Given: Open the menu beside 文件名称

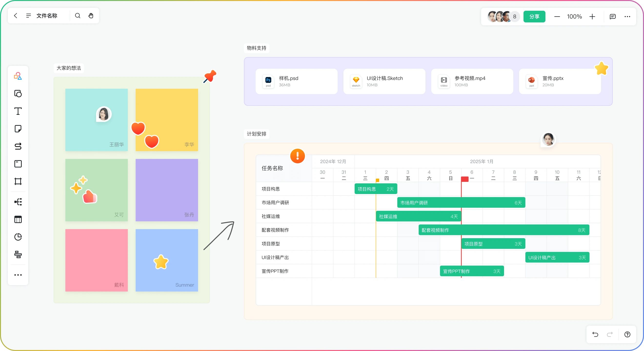Looking at the screenshot, I should click(29, 16).
